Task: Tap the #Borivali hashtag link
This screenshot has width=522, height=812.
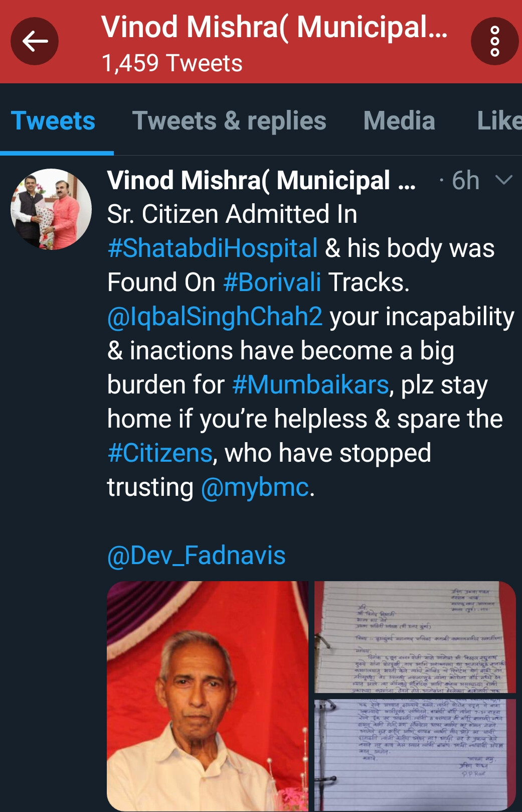Action: 272,283
